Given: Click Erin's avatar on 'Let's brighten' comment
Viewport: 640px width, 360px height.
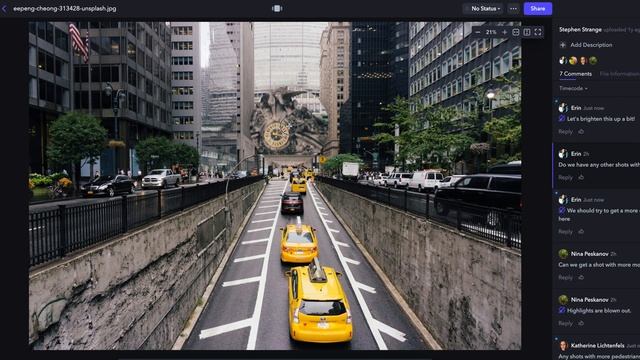Looking at the screenshot, I should point(563,108).
